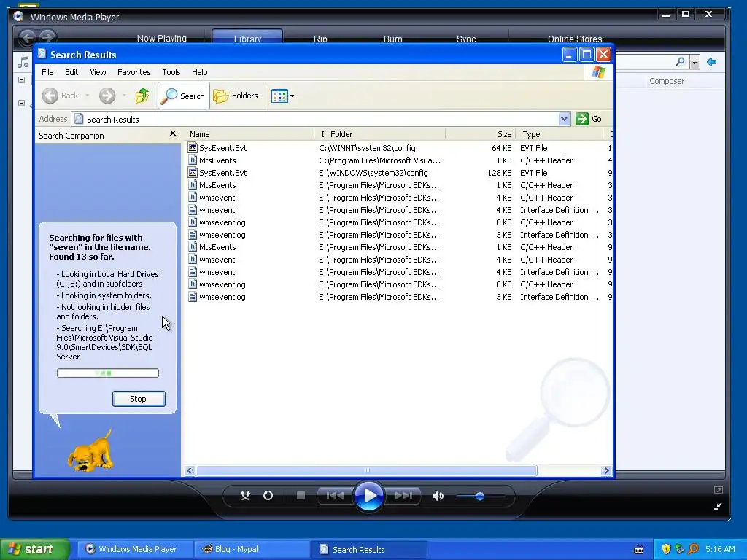Sort results by In Folder column

[x=379, y=134]
